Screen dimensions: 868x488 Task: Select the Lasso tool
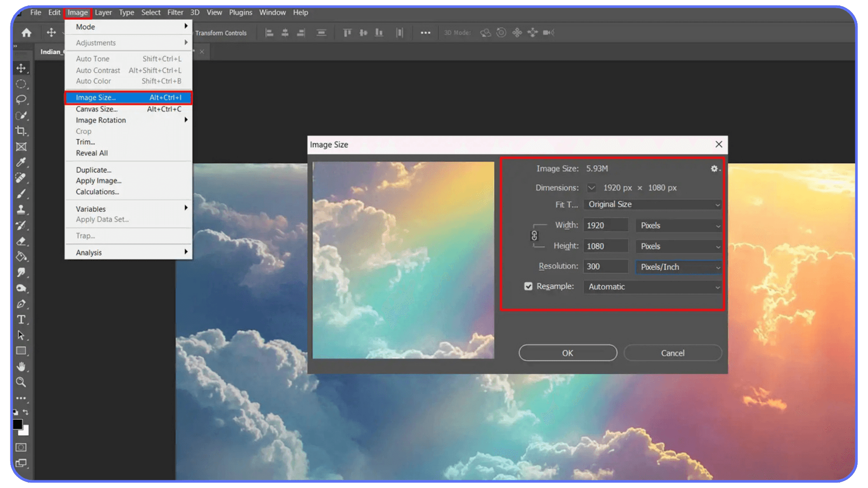(x=21, y=99)
